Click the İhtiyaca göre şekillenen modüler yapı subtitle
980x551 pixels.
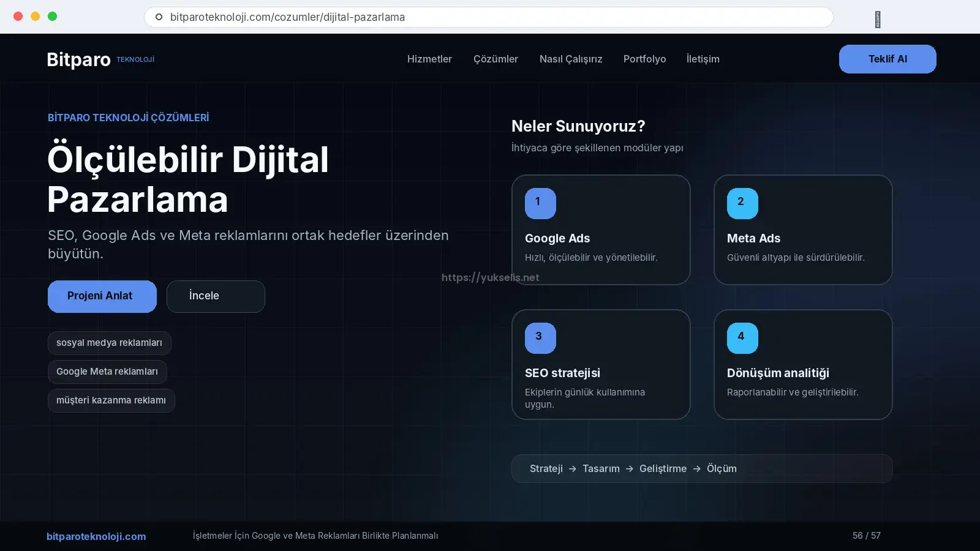597,148
